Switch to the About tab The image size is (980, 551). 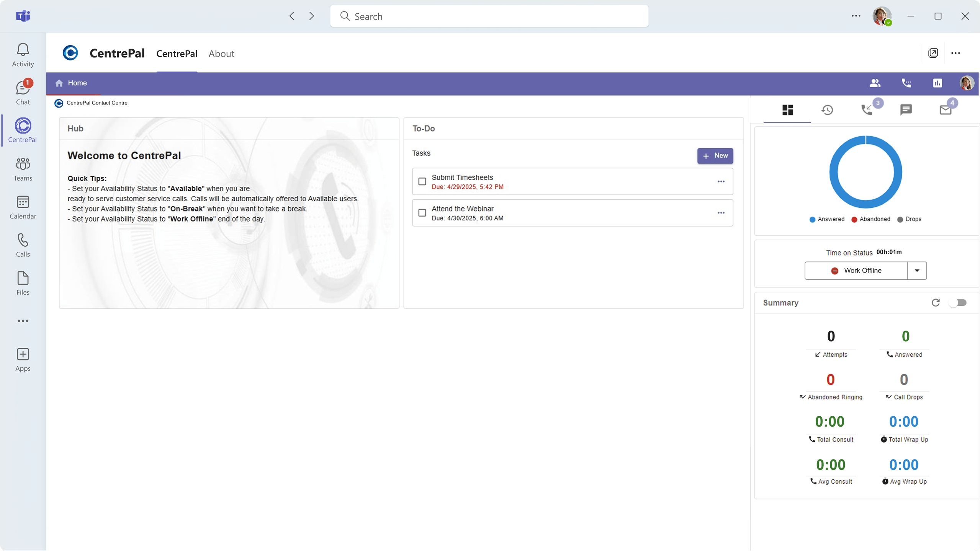pyautogui.click(x=221, y=54)
